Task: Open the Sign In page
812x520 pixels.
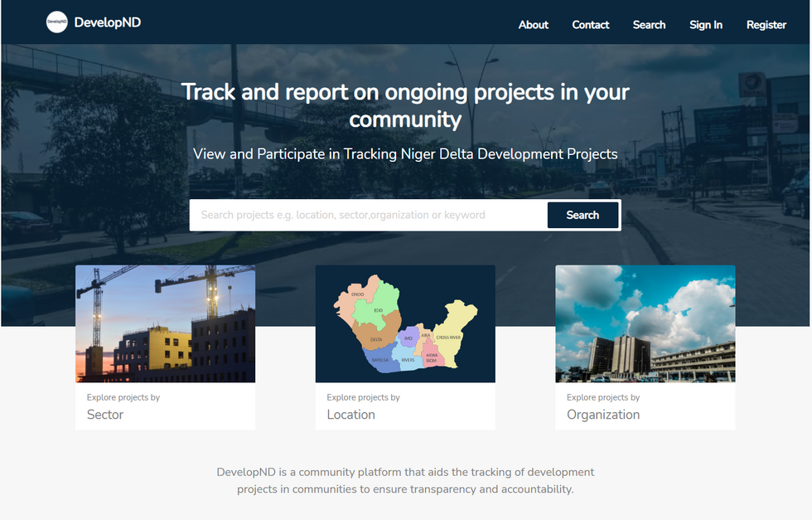Action: tap(706, 25)
